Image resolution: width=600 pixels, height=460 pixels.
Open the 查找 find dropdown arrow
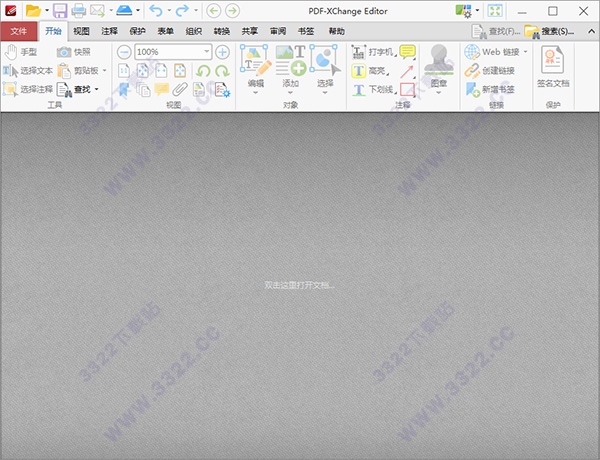pos(96,89)
